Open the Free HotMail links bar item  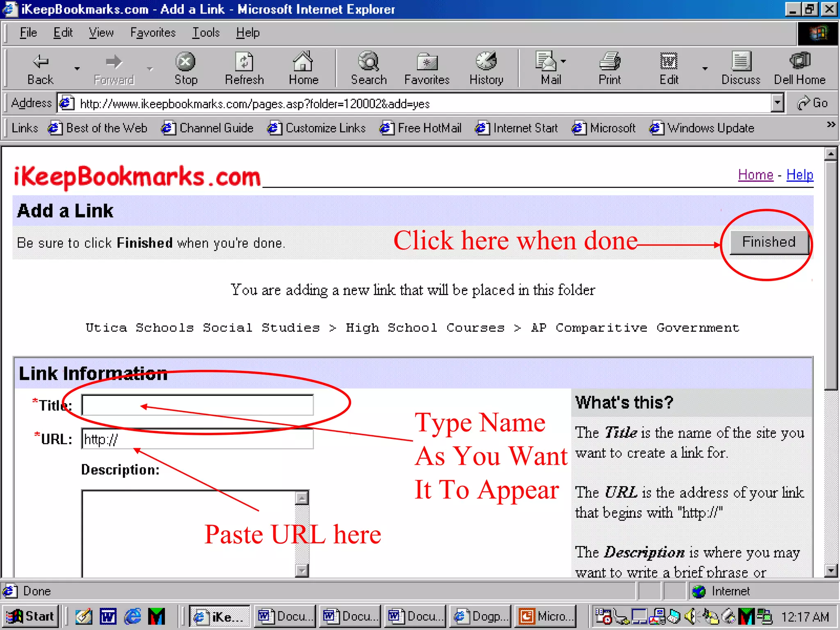(x=420, y=128)
